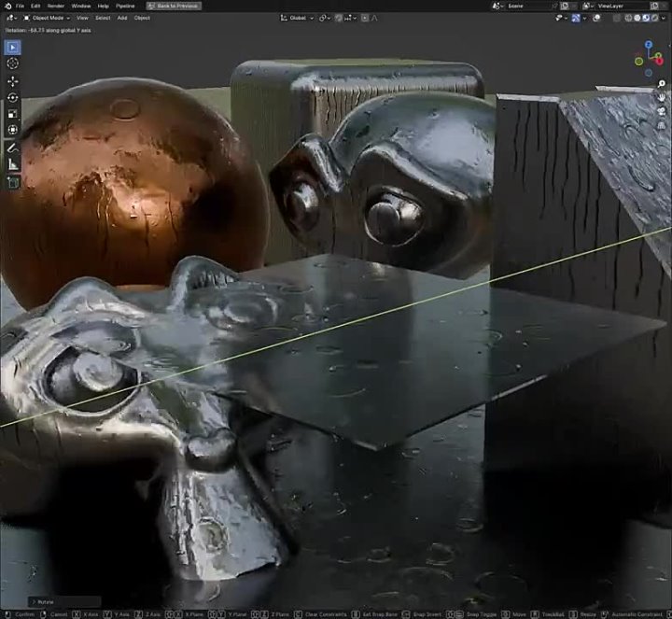
Task: Click the blue Z axis on navigation gizmo
Action: [x=651, y=46]
